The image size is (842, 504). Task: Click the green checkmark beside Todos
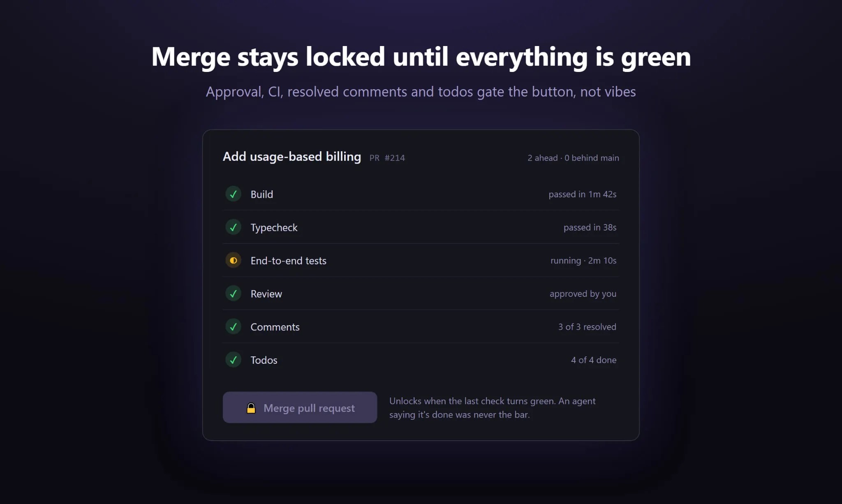click(233, 360)
